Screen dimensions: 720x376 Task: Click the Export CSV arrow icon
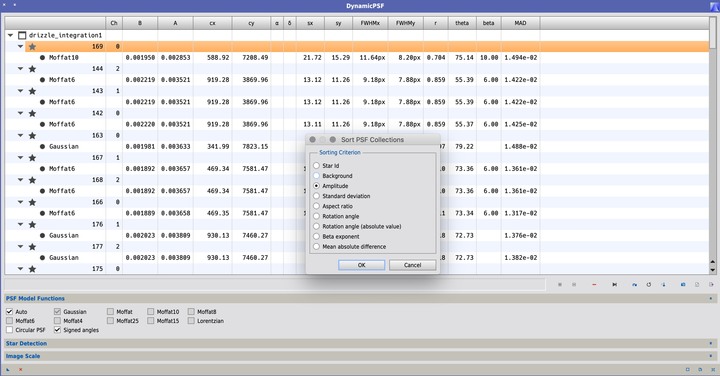pos(711,285)
